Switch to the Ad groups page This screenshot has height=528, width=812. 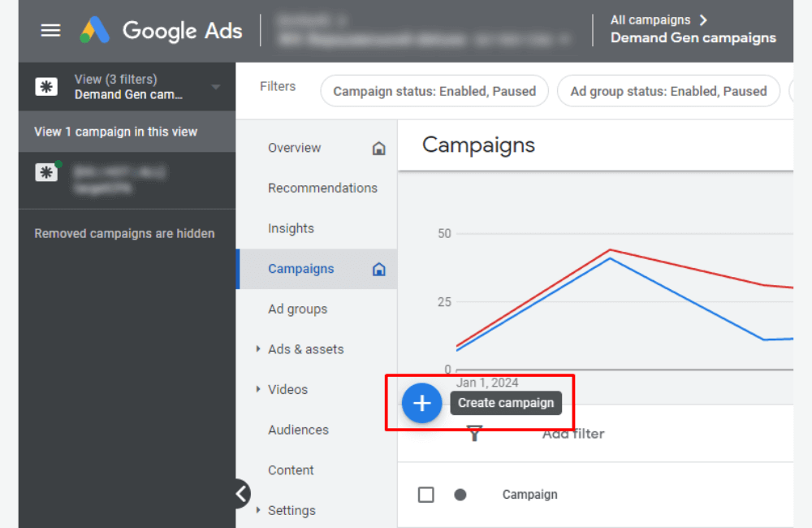pos(297,309)
